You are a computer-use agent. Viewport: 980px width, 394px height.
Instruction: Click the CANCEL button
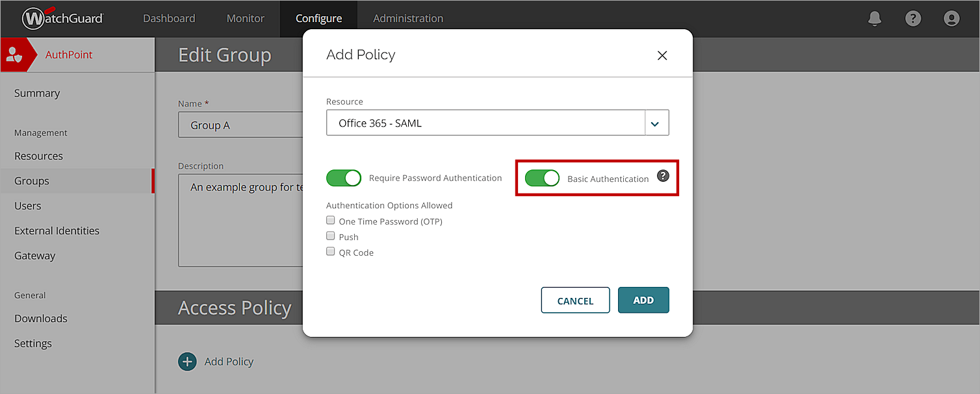tap(575, 301)
